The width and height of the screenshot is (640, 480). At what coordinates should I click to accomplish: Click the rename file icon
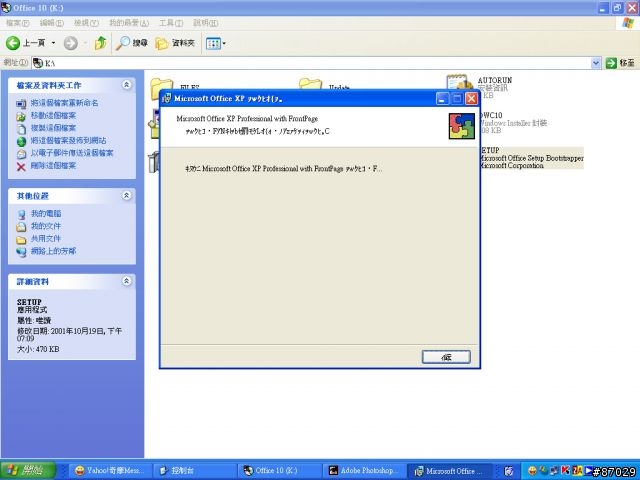point(21,104)
